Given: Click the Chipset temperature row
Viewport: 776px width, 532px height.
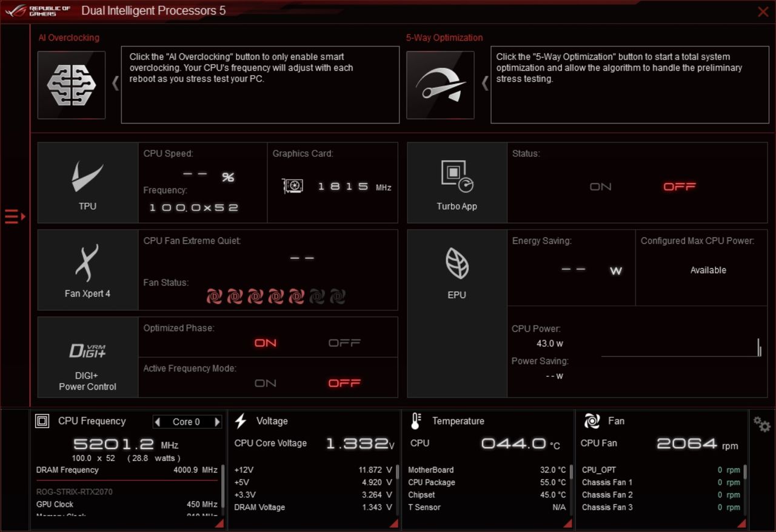Looking at the screenshot, I should tap(487, 495).
